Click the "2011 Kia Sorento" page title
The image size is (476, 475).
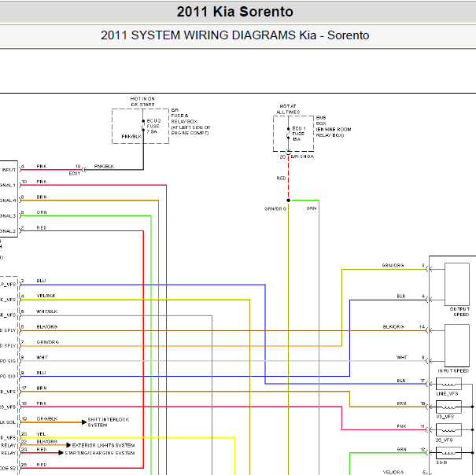pyautogui.click(x=235, y=12)
